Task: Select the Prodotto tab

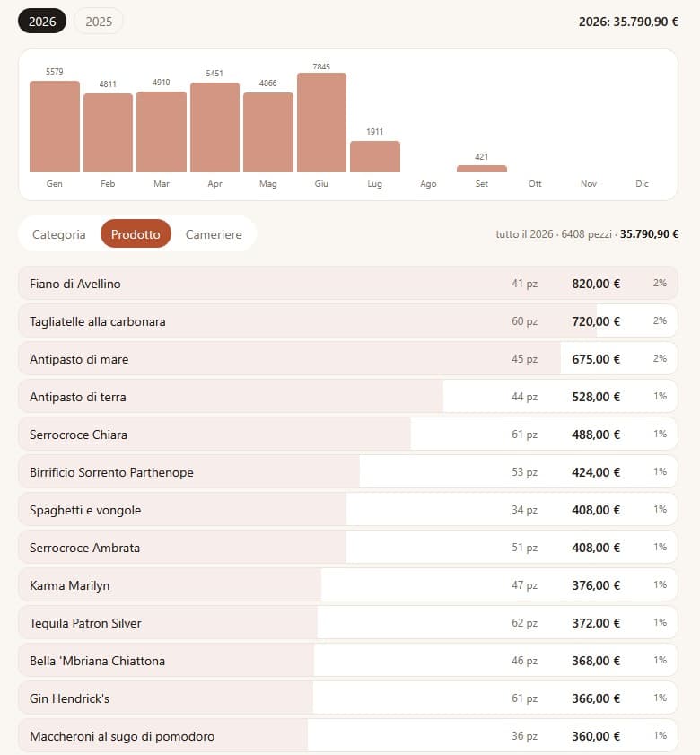Action: click(136, 234)
